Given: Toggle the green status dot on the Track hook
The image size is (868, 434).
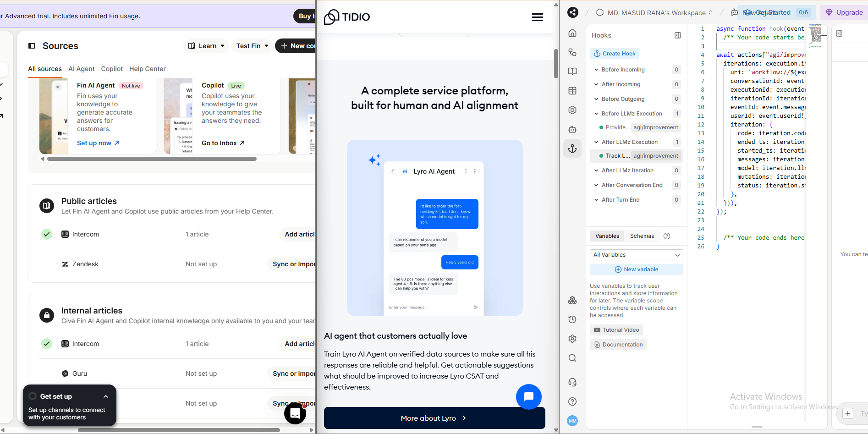Looking at the screenshot, I should [602, 156].
